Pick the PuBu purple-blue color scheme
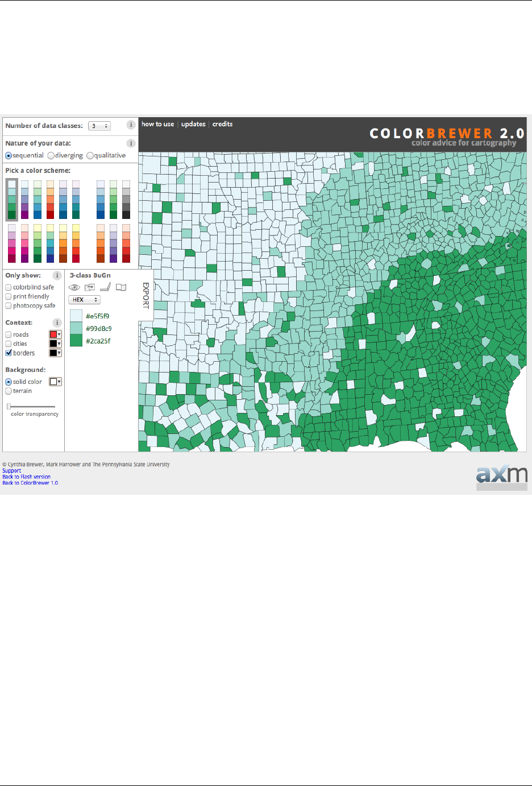This screenshot has width=532, height=786. pyautogui.click(x=63, y=200)
